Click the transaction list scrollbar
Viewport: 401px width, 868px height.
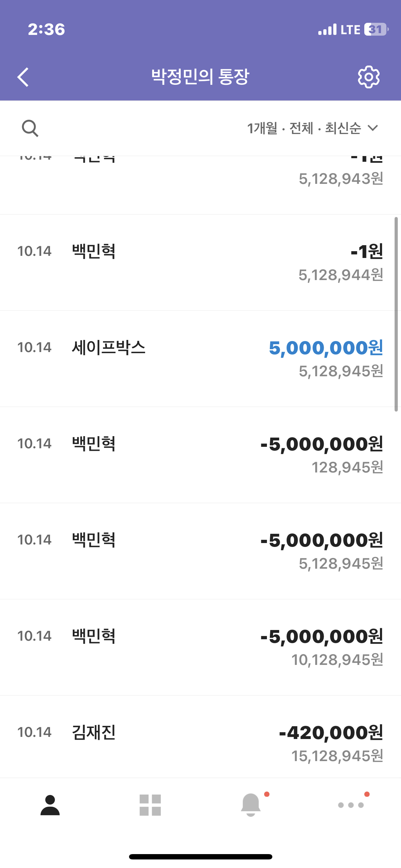pyautogui.click(x=396, y=314)
